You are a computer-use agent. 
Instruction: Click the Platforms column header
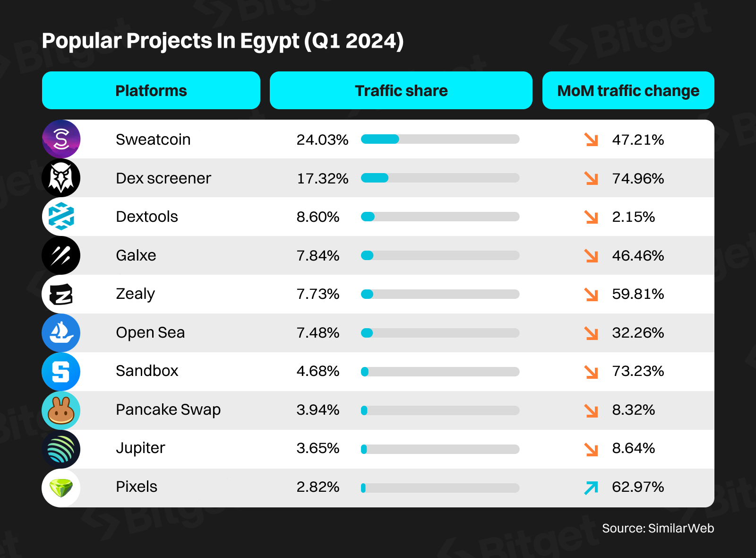click(x=151, y=90)
